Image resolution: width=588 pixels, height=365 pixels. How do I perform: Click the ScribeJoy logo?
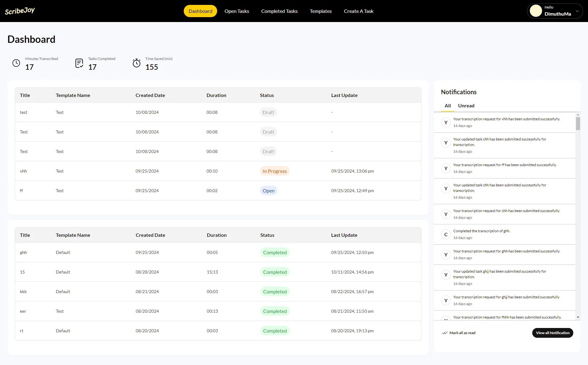pyautogui.click(x=20, y=11)
